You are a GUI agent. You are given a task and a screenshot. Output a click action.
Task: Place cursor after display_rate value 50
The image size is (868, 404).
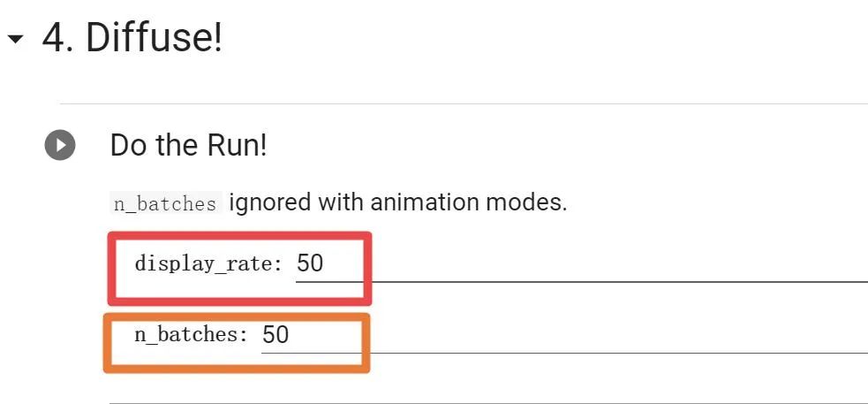click(x=324, y=263)
